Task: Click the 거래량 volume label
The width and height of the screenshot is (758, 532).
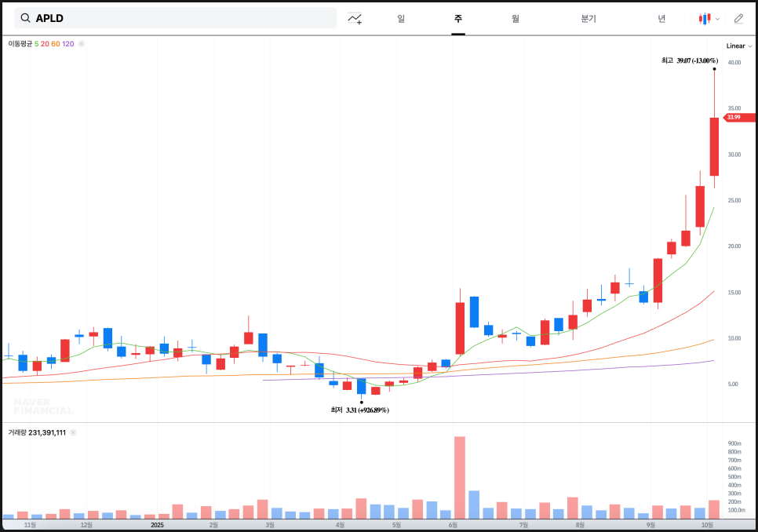Action: click(17, 432)
